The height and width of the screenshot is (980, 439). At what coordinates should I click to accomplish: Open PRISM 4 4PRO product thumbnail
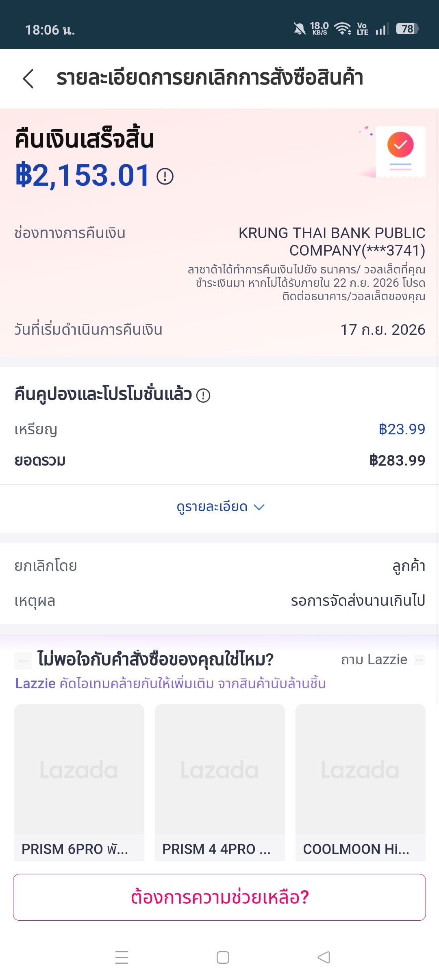coord(220,769)
